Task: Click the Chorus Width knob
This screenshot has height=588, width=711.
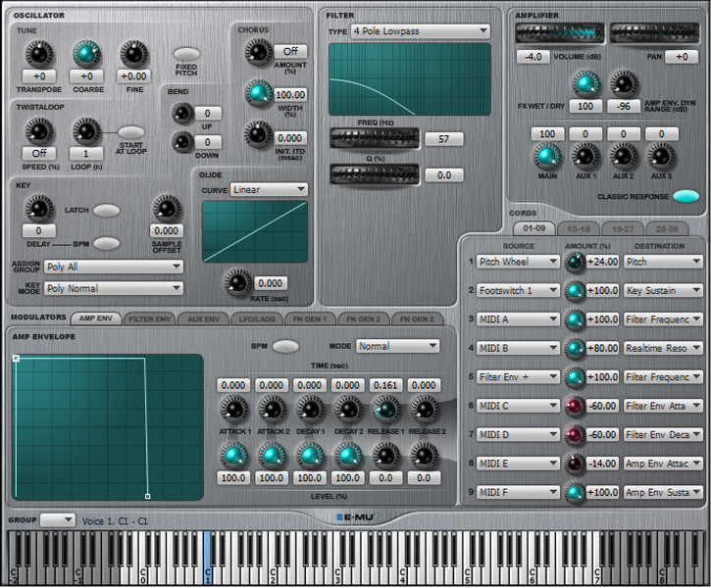Action: coord(258,93)
